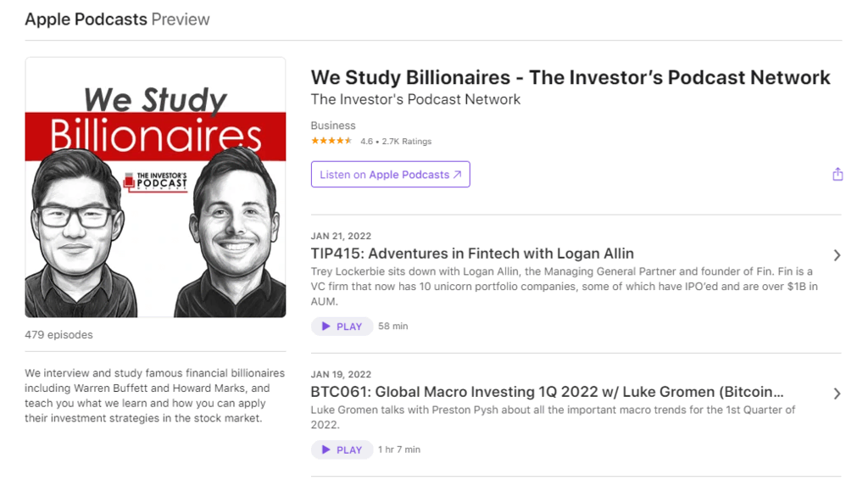Open the BTC061 Global Macro Investing episode title
Screen dimensions: 868x486
coord(547,392)
